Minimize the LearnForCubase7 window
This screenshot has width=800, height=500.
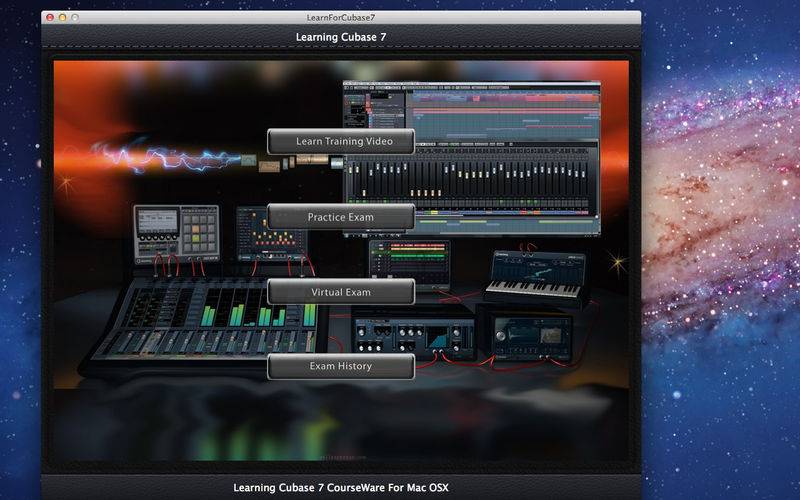[62, 17]
